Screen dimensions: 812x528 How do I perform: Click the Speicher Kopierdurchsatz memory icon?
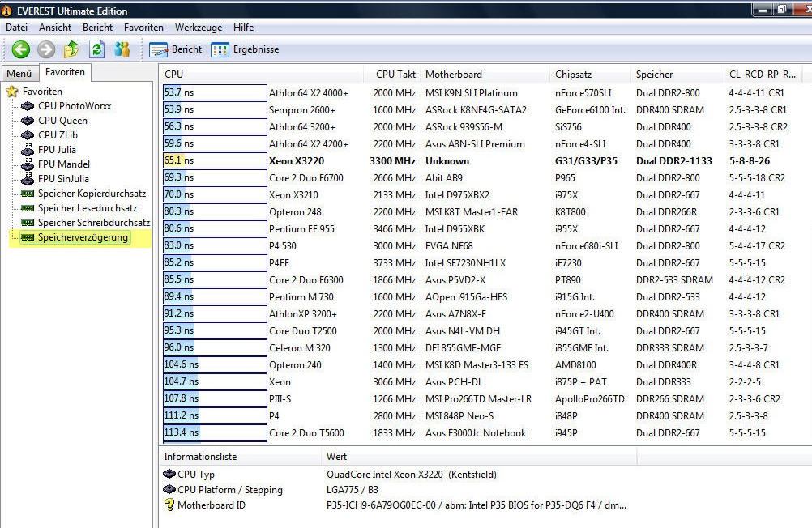point(28,194)
